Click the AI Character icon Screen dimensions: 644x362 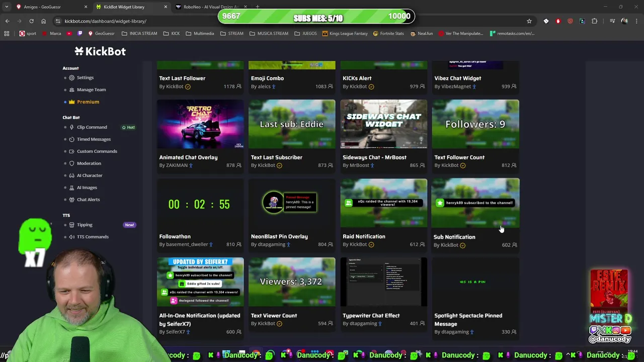click(71, 175)
